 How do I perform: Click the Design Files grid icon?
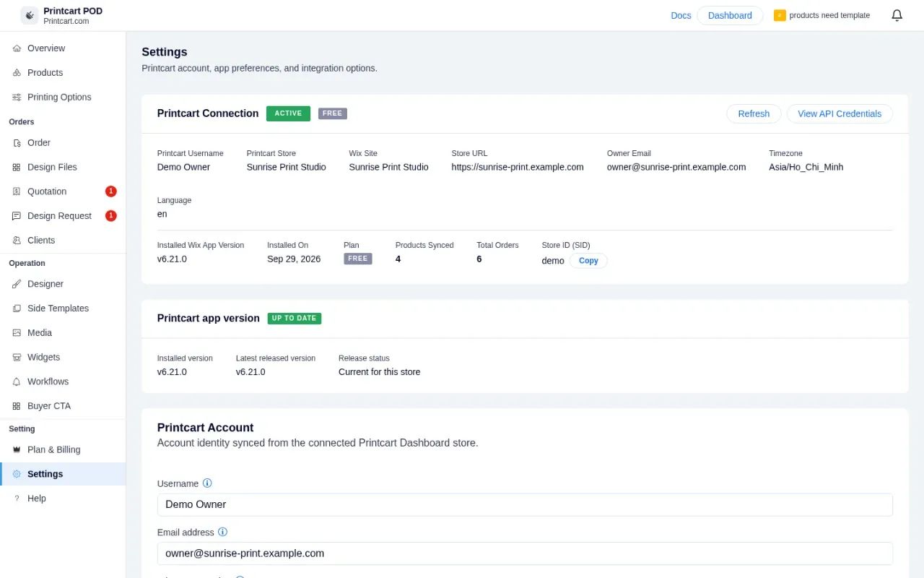pyautogui.click(x=17, y=168)
